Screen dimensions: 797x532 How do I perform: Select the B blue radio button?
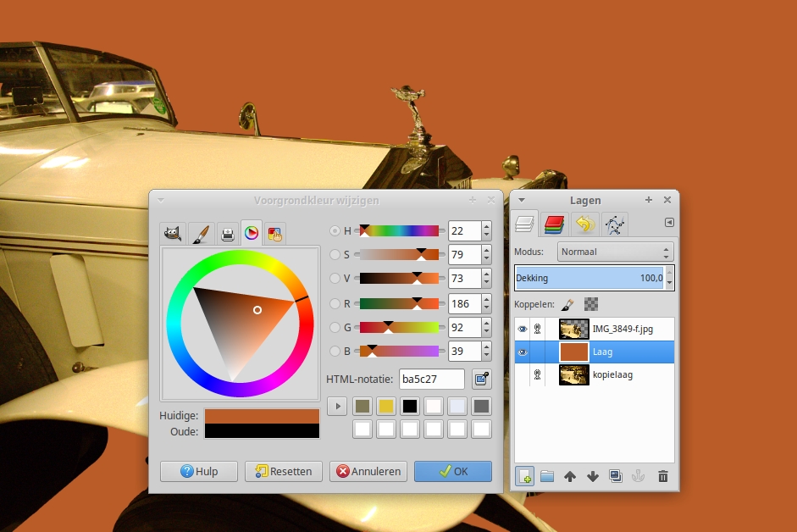pos(335,351)
